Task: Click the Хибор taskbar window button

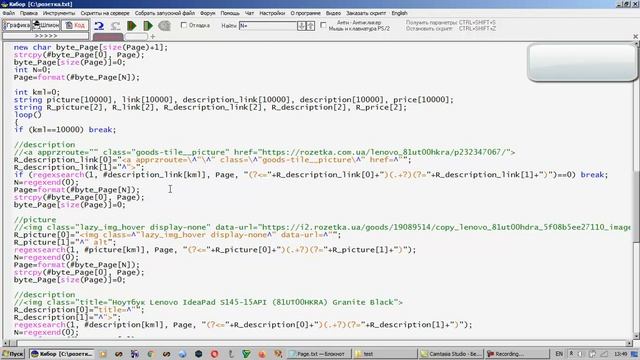Action: (x=62, y=354)
